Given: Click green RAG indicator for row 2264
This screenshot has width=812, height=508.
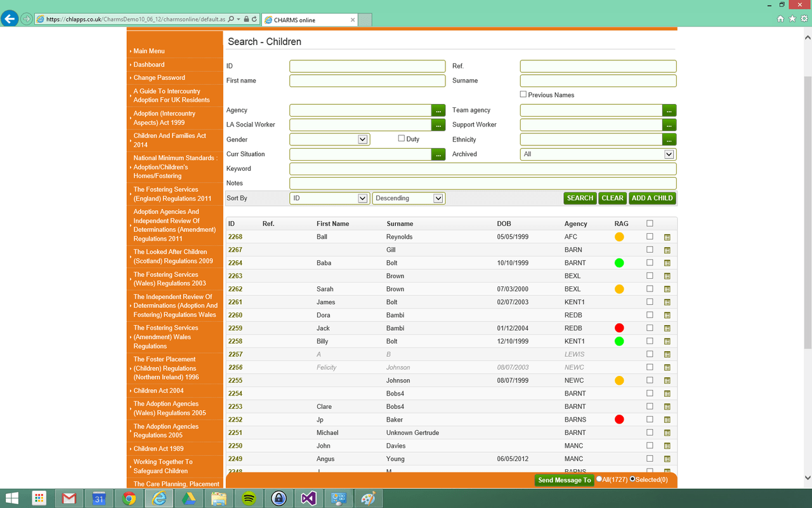Looking at the screenshot, I should click(619, 263).
